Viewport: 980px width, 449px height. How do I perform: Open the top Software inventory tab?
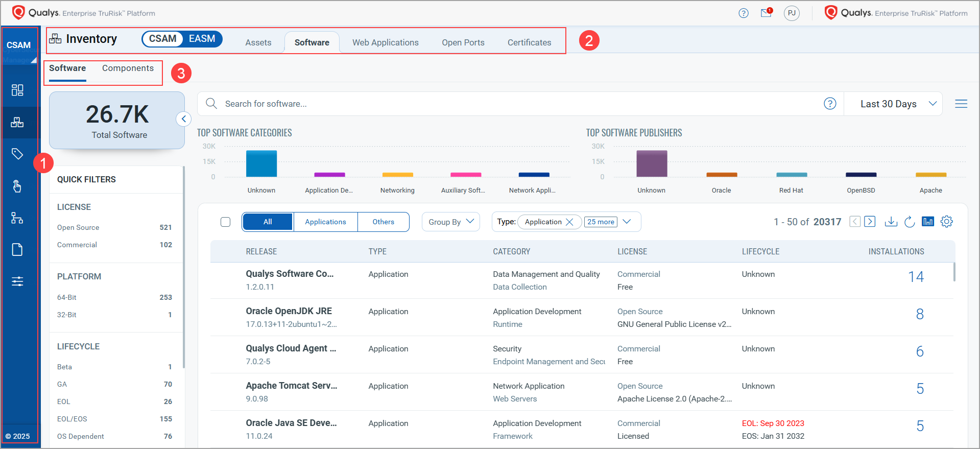[x=312, y=42]
